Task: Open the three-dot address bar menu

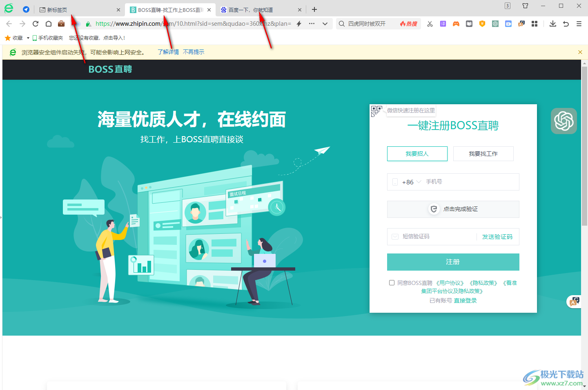Action: click(x=312, y=24)
